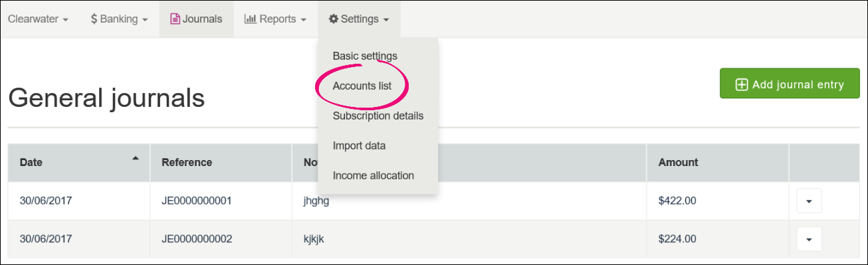The width and height of the screenshot is (868, 265).
Task: Open the Clearwater dropdown menu
Action: tap(38, 19)
